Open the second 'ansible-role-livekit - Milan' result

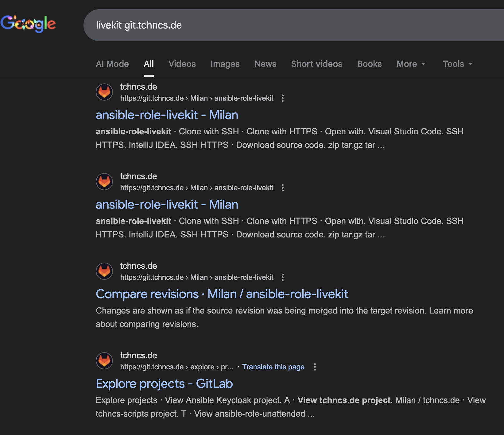point(167,205)
